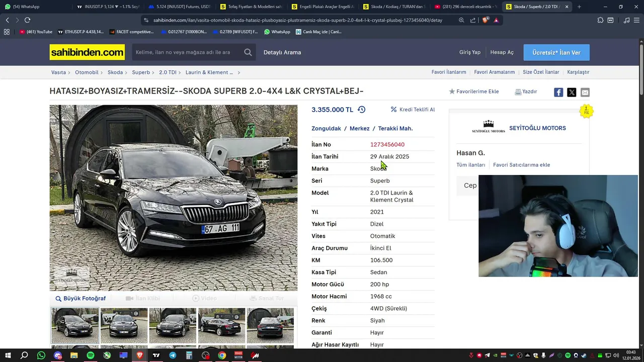Click Ücretsiz İlan Ver button
This screenshot has height=362, width=644.
(x=556, y=52)
